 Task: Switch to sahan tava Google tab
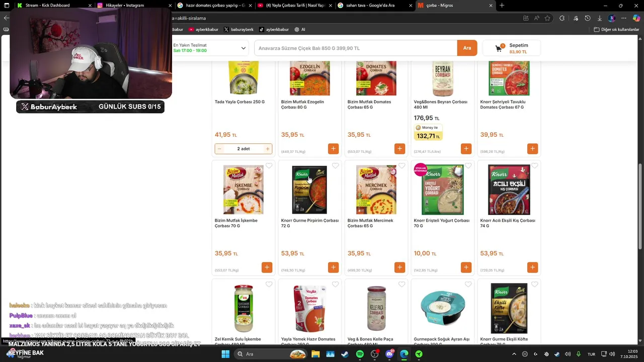click(375, 6)
